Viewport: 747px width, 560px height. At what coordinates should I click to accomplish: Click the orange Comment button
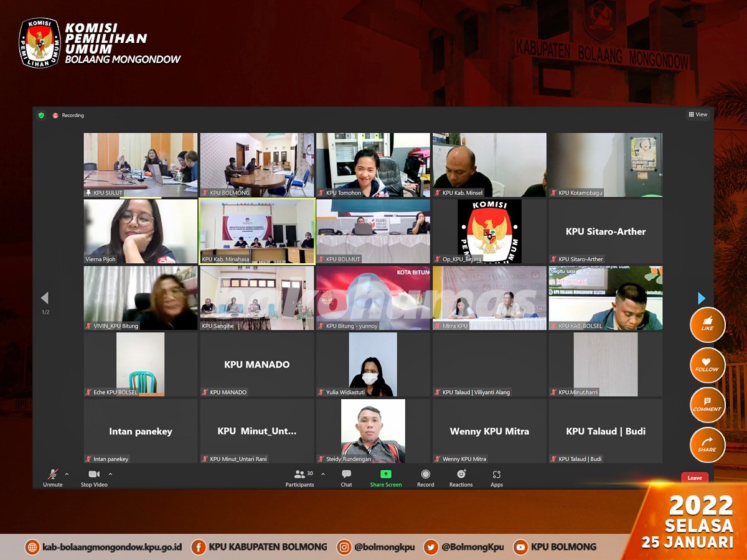tap(707, 404)
